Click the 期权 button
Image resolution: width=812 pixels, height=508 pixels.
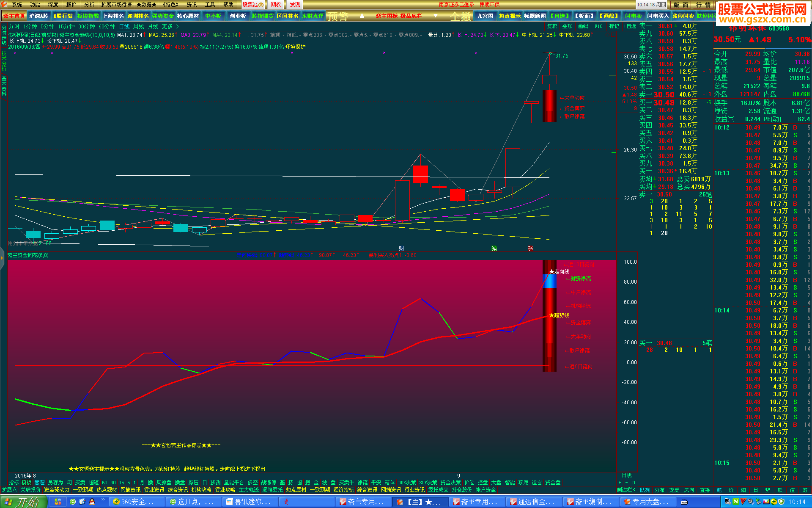point(276,5)
